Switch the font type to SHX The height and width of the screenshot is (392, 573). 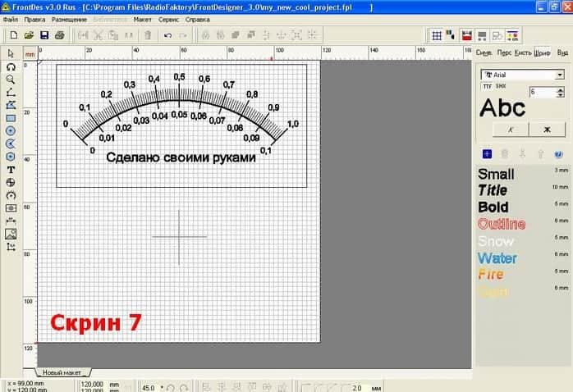[501, 86]
